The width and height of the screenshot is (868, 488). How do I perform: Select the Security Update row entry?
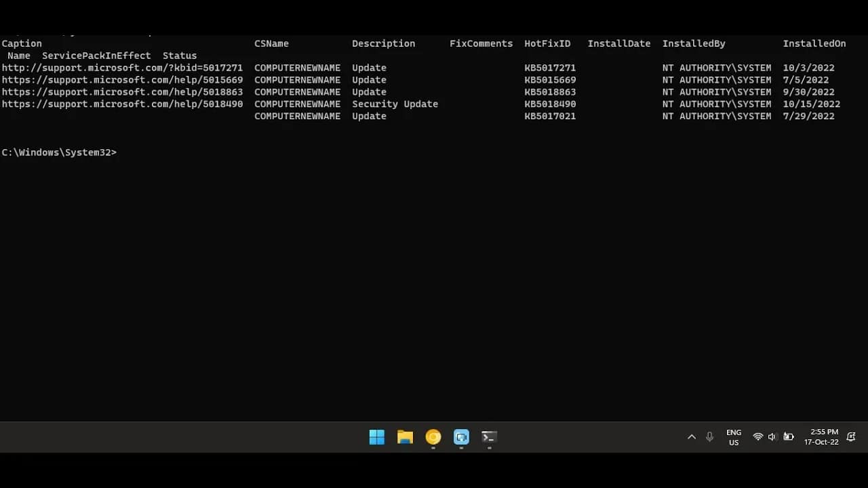[395, 104]
